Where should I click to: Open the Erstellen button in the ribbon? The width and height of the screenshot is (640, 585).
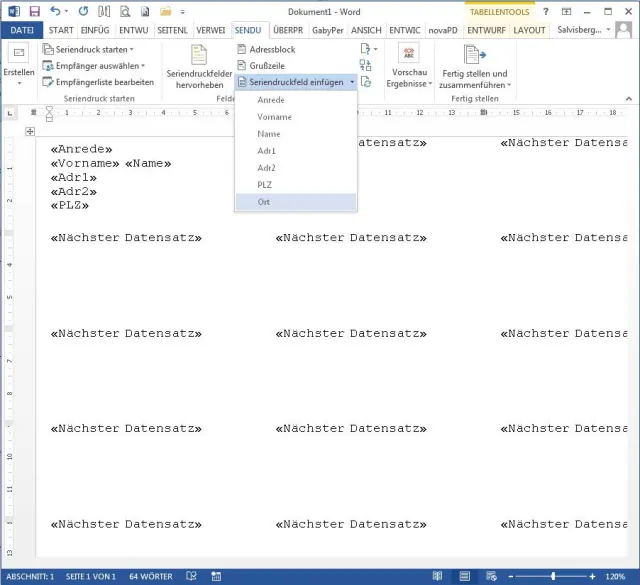(18, 65)
